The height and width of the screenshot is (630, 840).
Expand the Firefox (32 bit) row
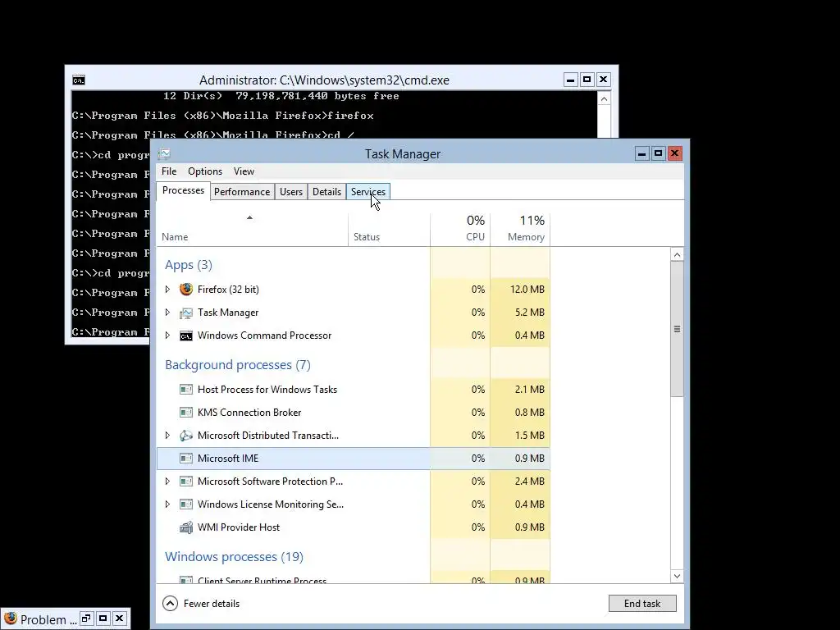(x=167, y=290)
